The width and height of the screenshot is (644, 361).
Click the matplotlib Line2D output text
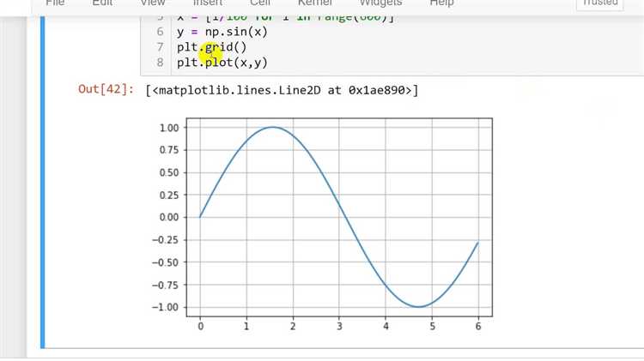point(282,90)
